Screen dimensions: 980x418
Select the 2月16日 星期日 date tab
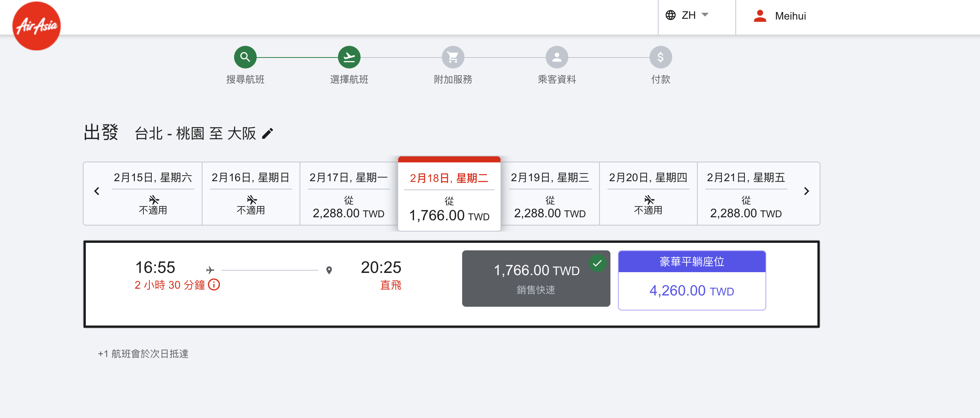point(251,194)
